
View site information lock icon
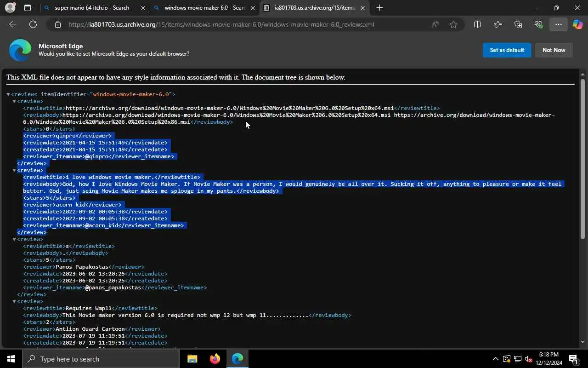coord(57,24)
